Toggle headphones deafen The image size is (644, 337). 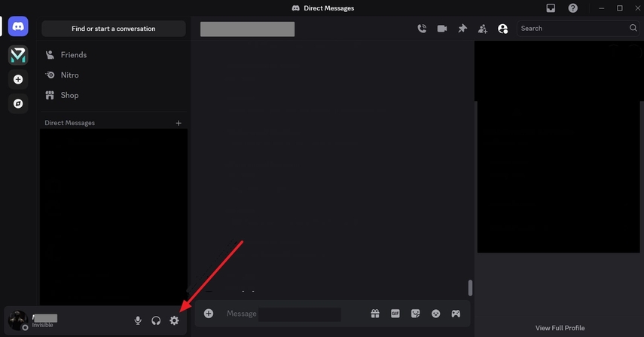point(156,320)
